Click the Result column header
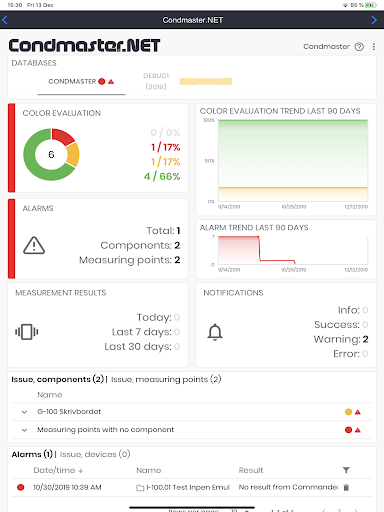 coord(251,470)
